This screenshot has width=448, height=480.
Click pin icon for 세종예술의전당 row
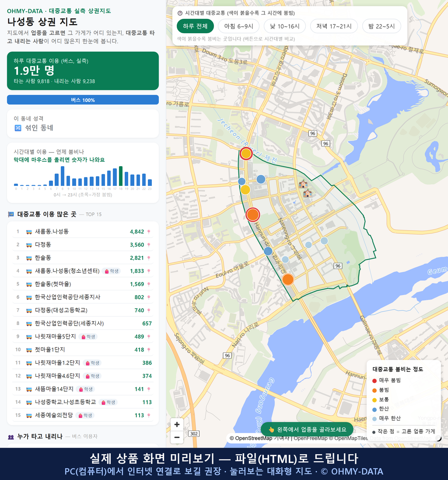(x=149, y=415)
